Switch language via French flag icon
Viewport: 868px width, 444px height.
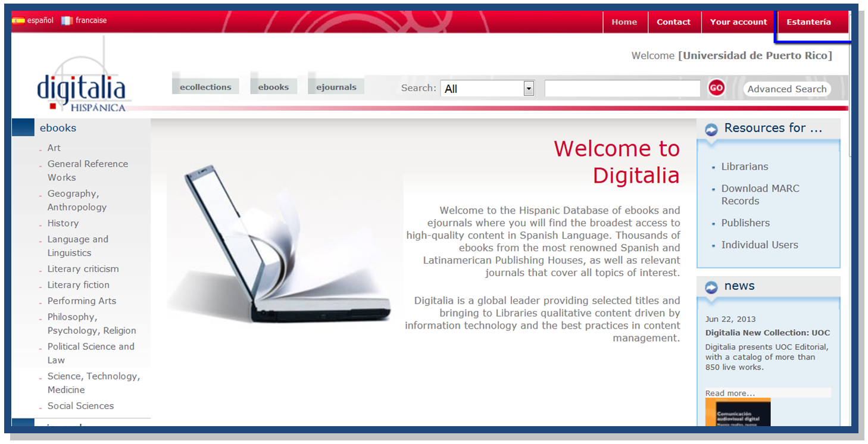point(67,20)
